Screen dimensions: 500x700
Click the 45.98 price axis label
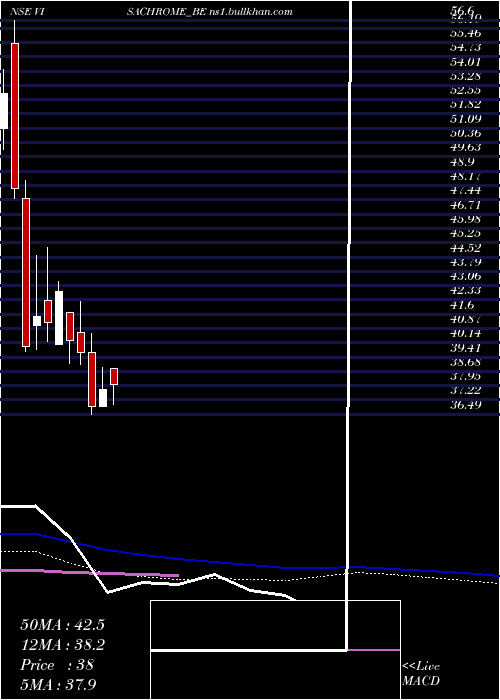tap(466, 219)
